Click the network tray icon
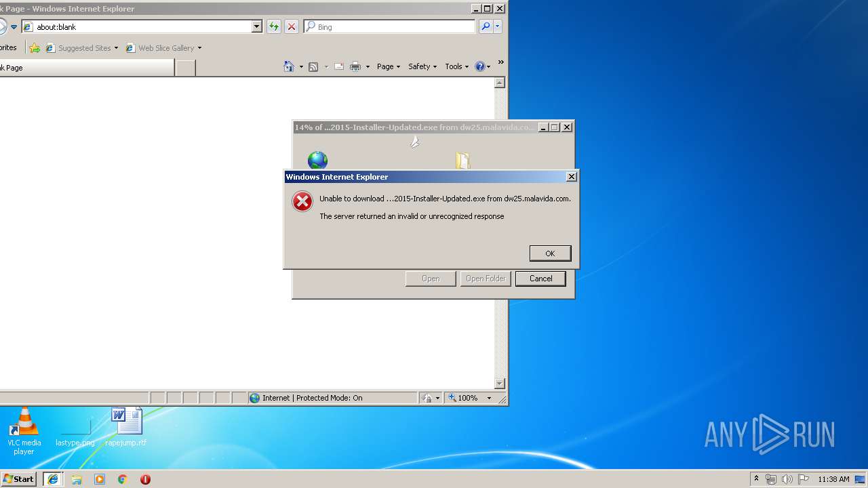 point(771,479)
